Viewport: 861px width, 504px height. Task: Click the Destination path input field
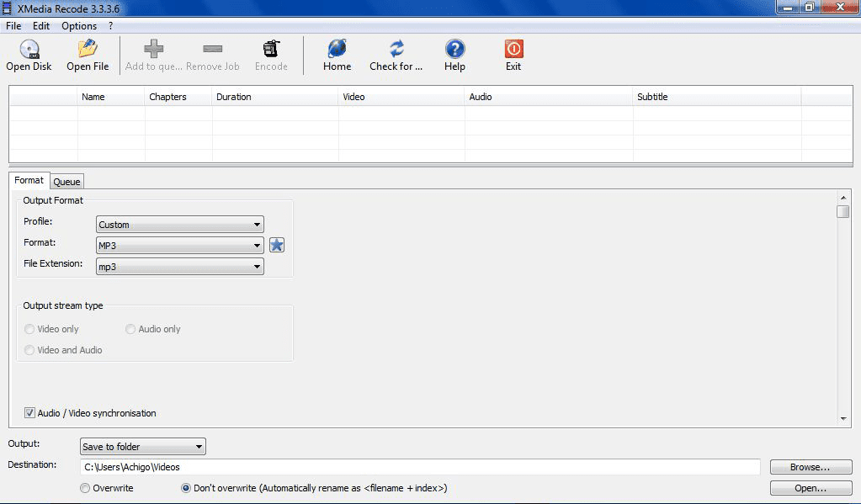coord(420,467)
